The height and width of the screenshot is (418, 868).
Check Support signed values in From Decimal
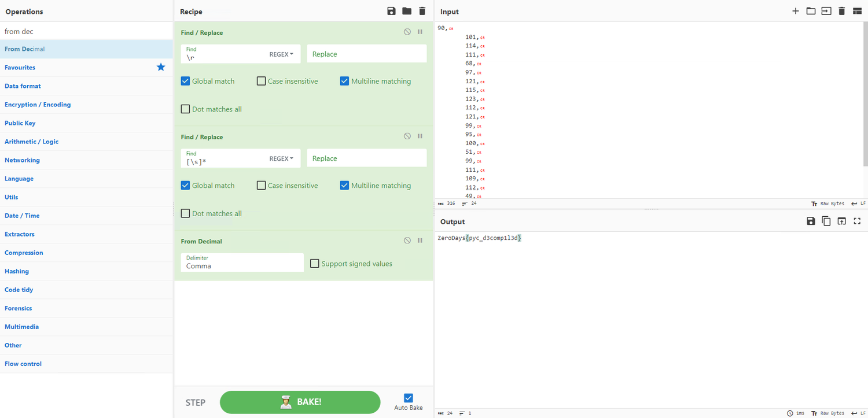314,263
